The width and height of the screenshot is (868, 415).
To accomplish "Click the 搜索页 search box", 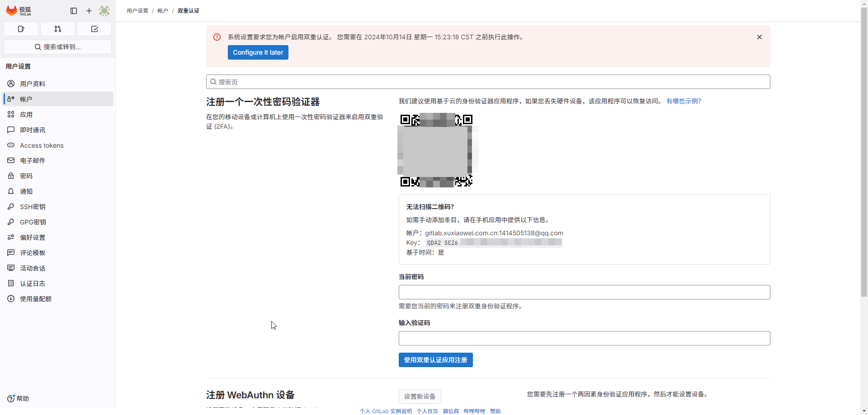I will pos(488,82).
